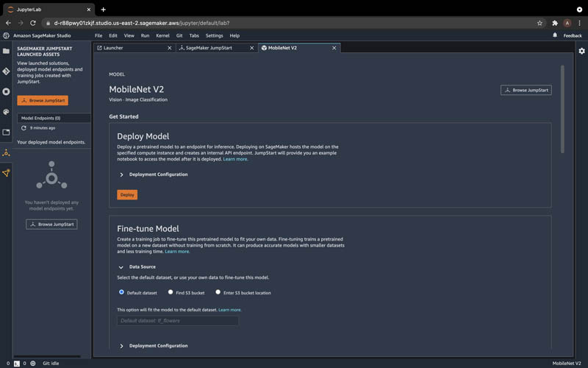Open the Git menu
The height and width of the screenshot is (368, 588).
click(x=179, y=35)
